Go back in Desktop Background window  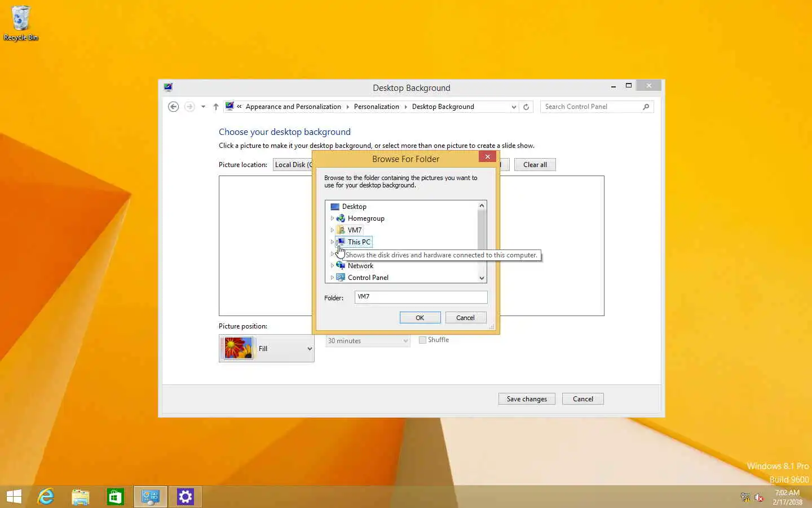click(174, 107)
